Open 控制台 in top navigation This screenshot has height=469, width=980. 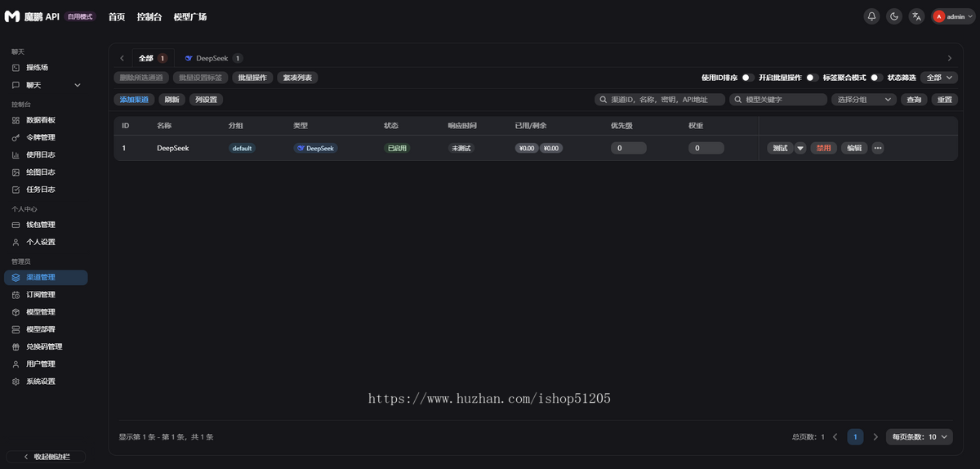click(149, 16)
